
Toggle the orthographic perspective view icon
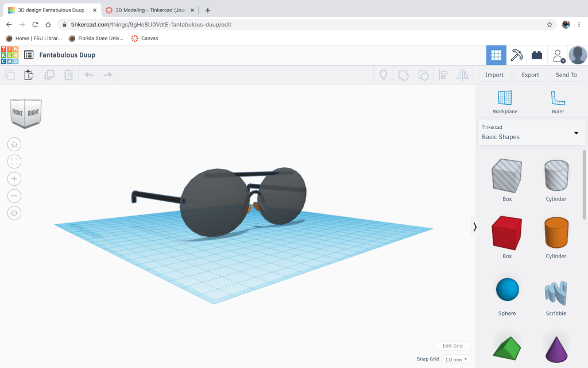click(x=14, y=213)
